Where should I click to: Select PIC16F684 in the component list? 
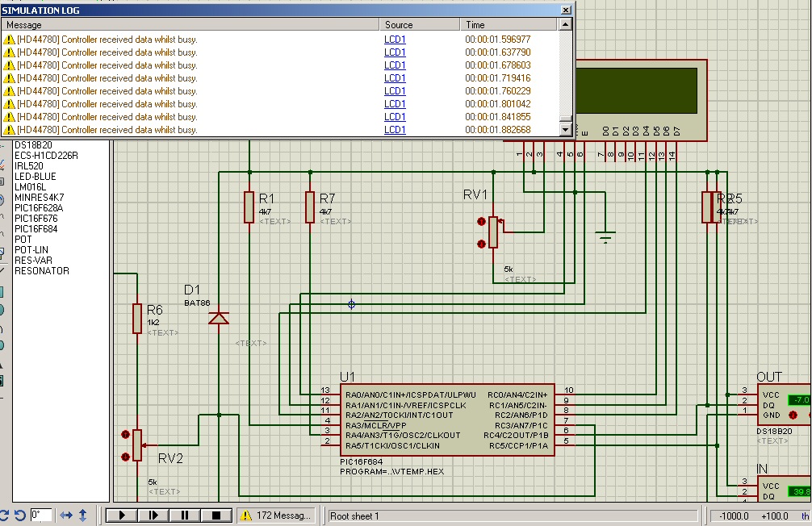coord(36,229)
